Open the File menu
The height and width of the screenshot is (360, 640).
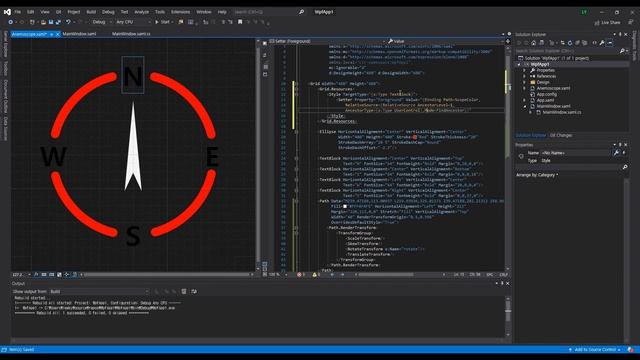click(18, 12)
